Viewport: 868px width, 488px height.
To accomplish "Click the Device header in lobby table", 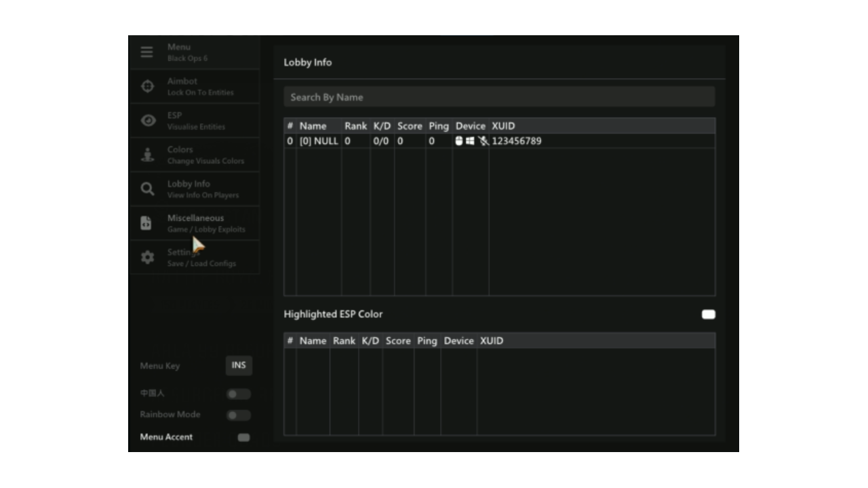I will (x=471, y=126).
